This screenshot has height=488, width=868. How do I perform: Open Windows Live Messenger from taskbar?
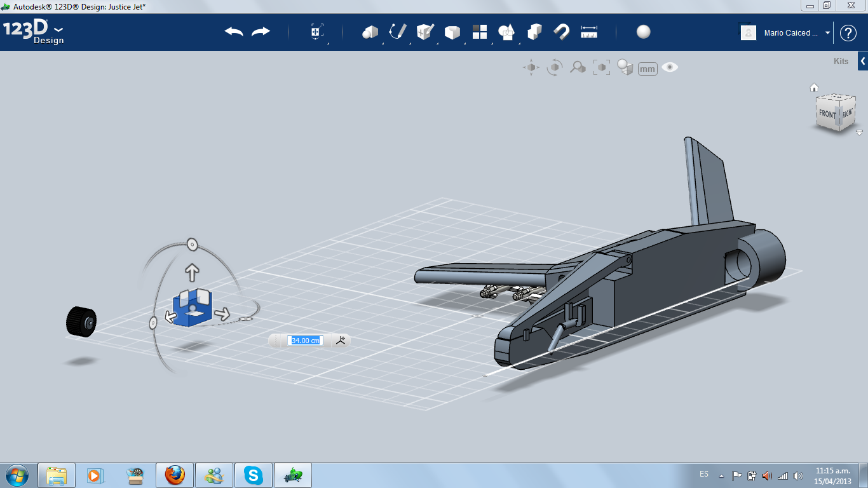(214, 475)
